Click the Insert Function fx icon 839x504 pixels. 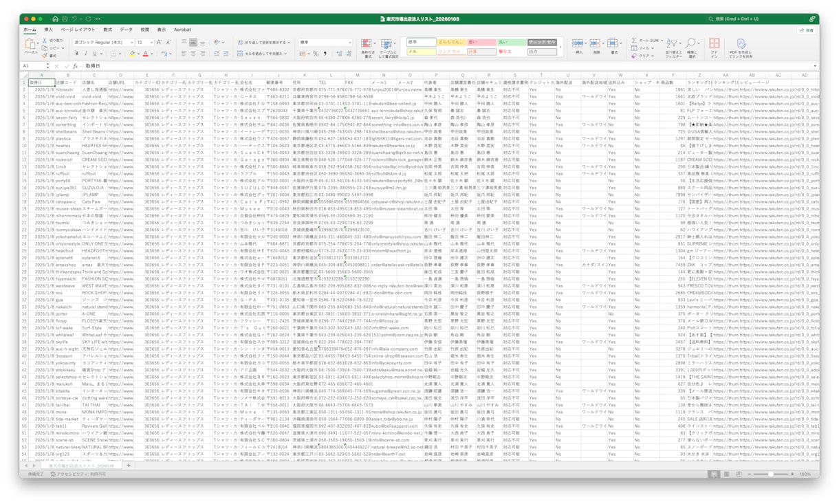pyautogui.click(x=76, y=66)
